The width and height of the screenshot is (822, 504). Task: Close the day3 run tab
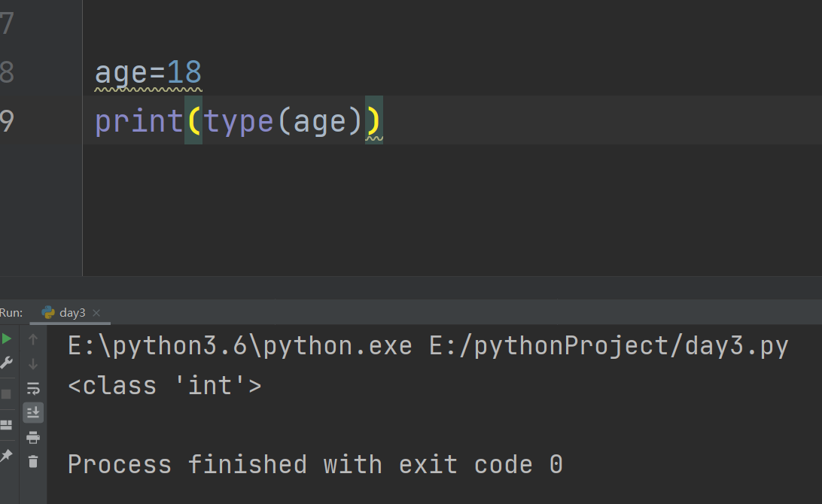[x=96, y=313]
